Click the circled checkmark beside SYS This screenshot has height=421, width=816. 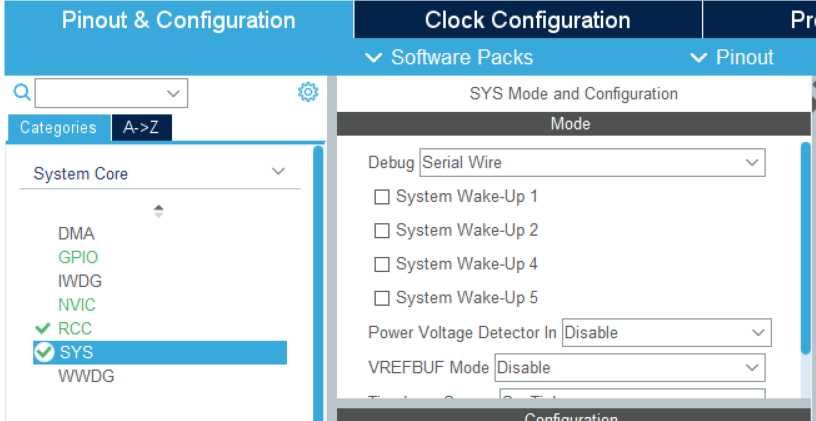tap(43, 352)
